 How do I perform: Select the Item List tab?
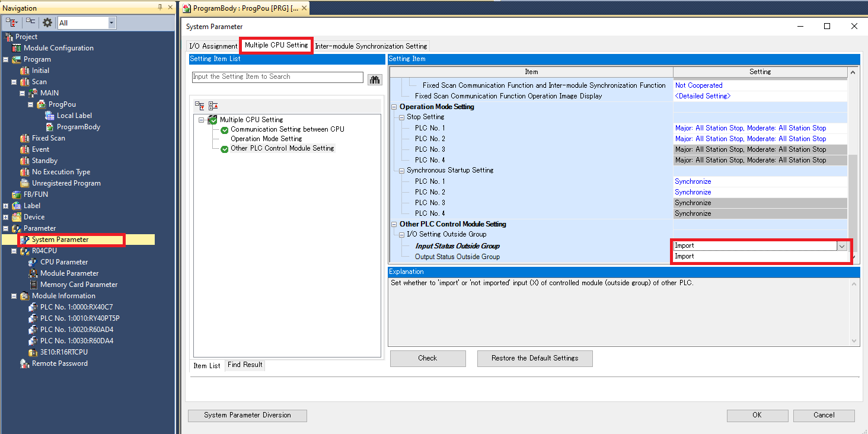[207, 366]
